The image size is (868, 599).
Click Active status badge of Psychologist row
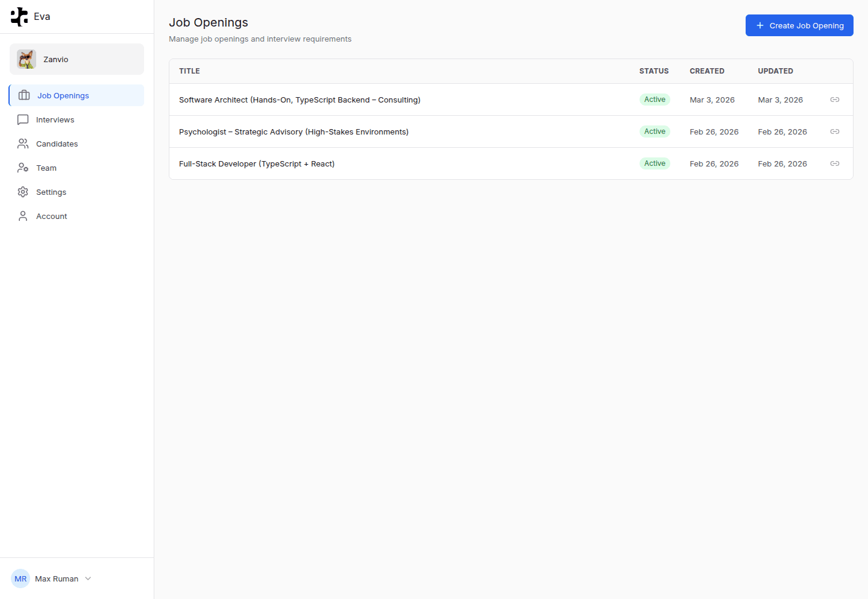coord(655,132)
